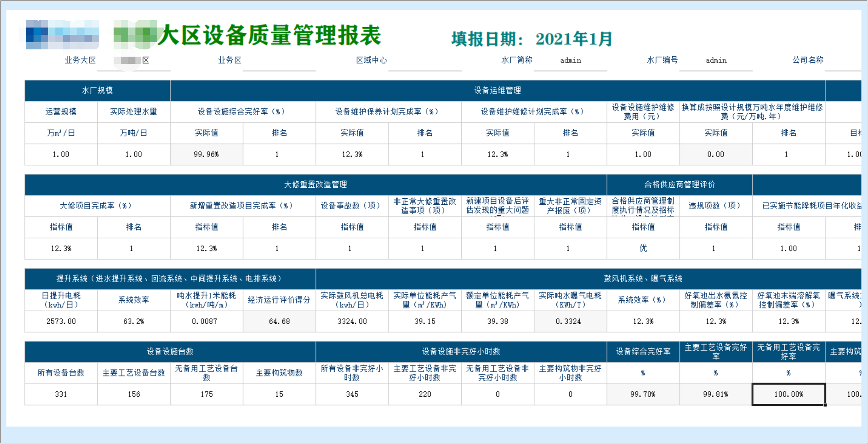
Task: Select the 提升系统 section header
Action: point(170,278)
